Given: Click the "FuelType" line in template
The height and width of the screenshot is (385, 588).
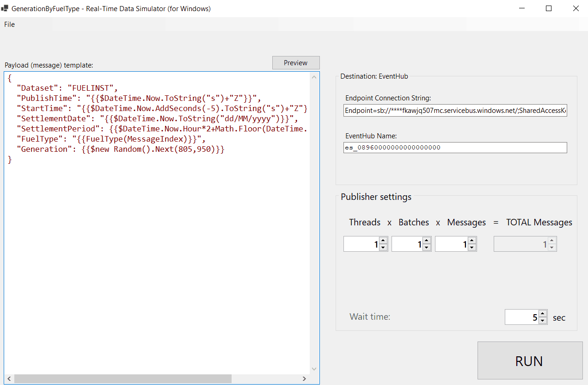Looking at the screenshot, I should [x=111, y=139].
